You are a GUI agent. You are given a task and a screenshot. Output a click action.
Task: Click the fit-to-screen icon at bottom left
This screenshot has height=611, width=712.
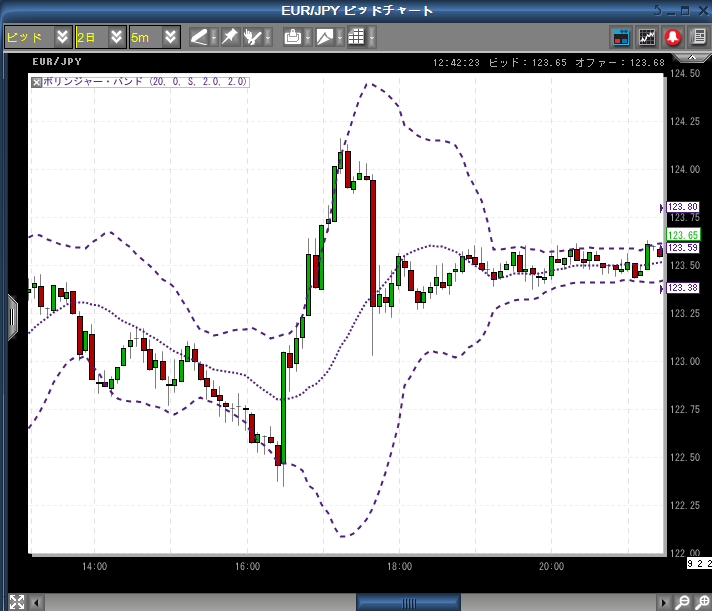click(x=15, y=602)
